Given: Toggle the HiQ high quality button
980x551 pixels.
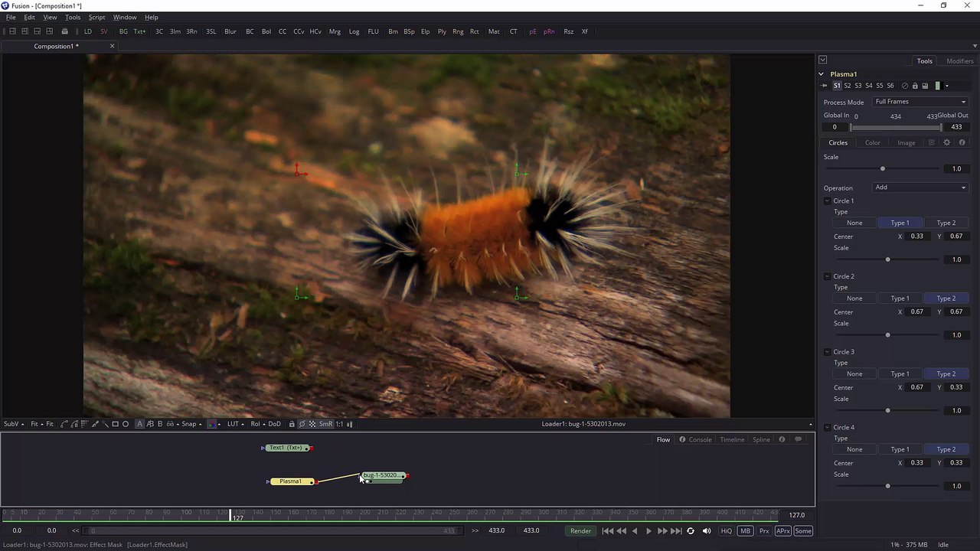Looking at the screenshot, I should point(726,531).
